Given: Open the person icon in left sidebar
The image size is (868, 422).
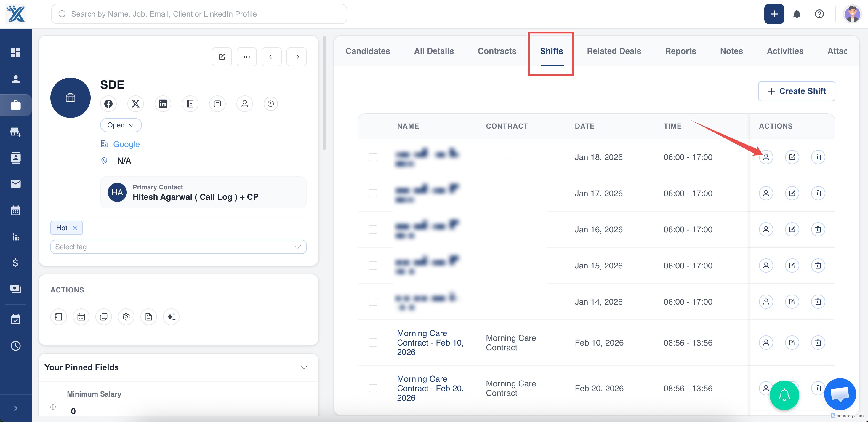Looking at the screenshot, I should click(x=15, y=79).
